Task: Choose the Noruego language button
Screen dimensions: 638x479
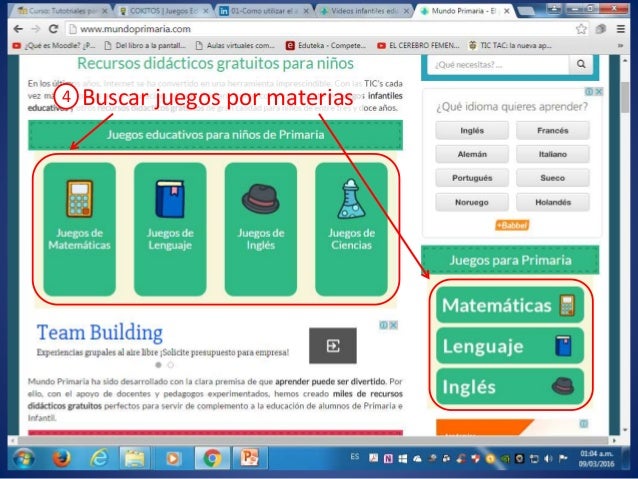Action: pos(472,202)
